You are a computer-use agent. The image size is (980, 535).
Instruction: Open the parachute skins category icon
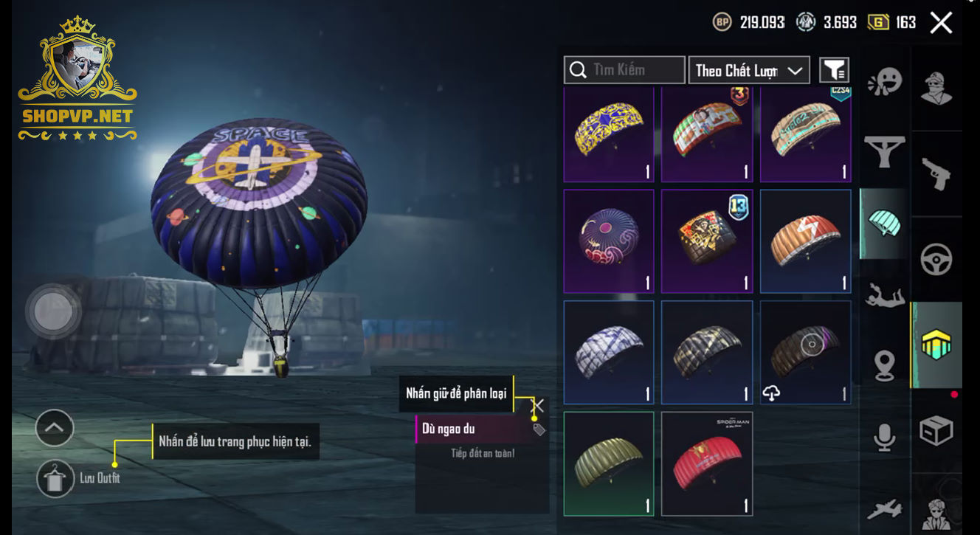(x=885, y=224)
